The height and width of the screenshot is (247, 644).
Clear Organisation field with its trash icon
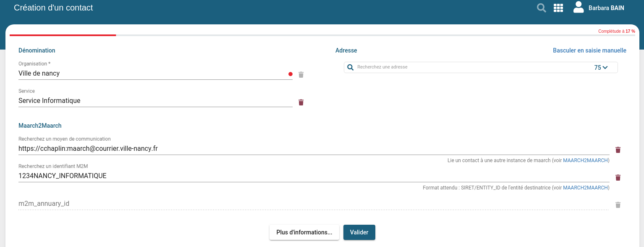(x=301, y=75)
